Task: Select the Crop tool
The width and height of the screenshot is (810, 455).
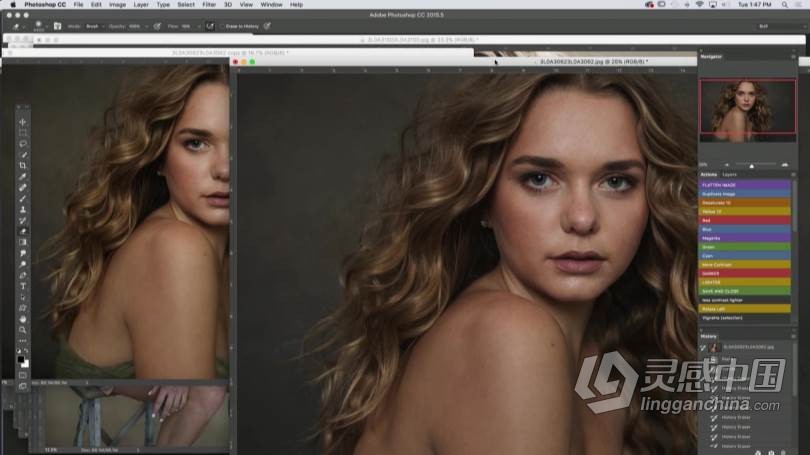Action: point(23,166)
